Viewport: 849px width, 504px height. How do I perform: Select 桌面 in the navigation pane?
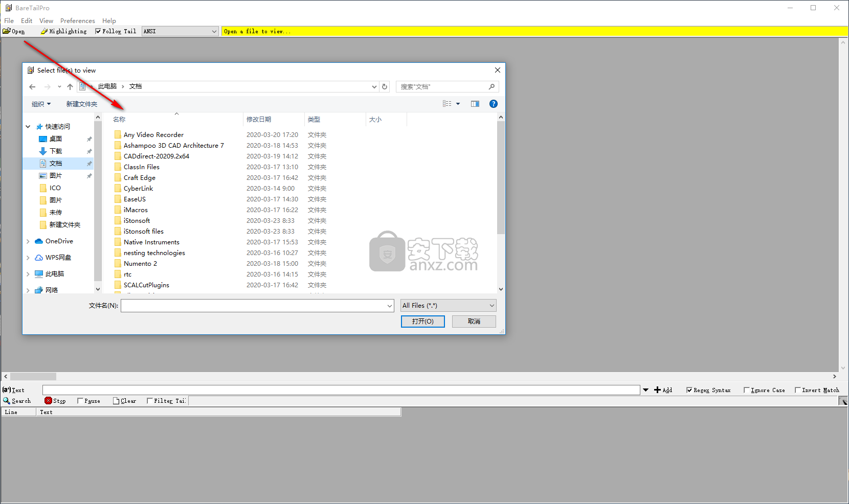pyautogui.click(x=56, y=139)
